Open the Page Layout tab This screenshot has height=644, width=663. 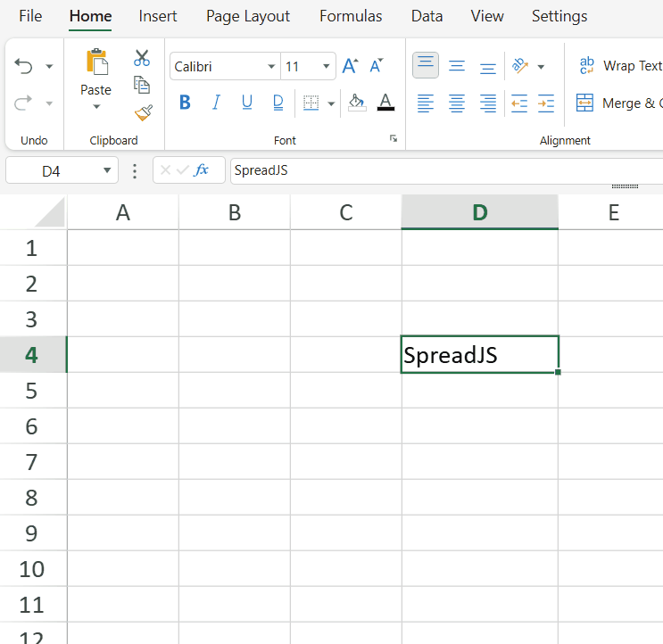(248, 16)
